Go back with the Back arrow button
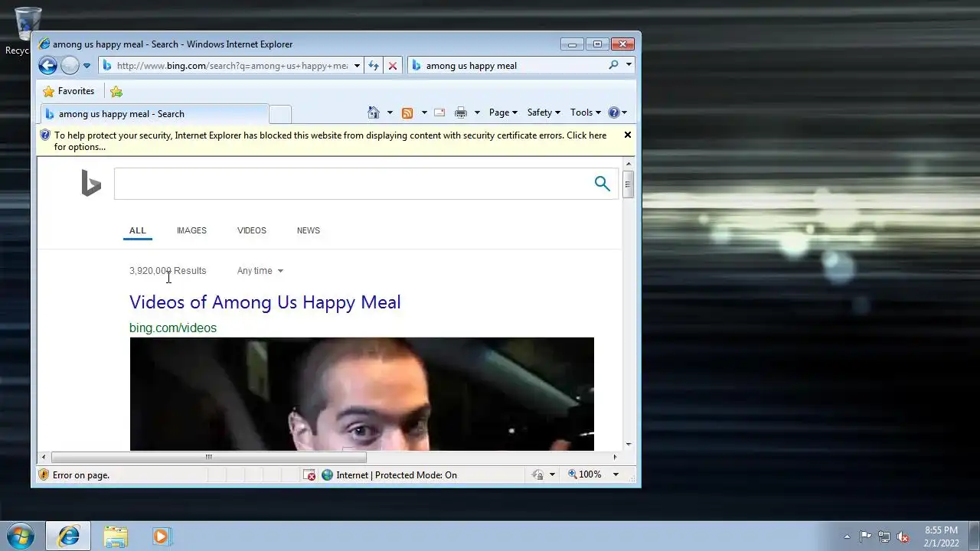Image resolution: width=980 pixels, height=551 pixels. [47, 66]
